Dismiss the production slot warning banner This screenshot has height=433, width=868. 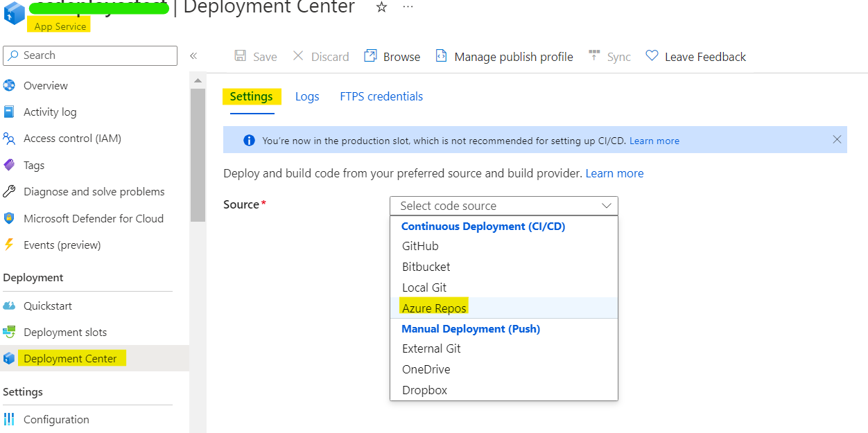tap(837, 139)
